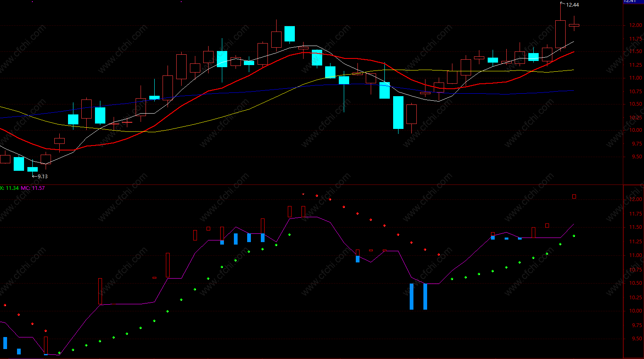Click 9.50 on the upper chart price axis

(x=637, y=157)
